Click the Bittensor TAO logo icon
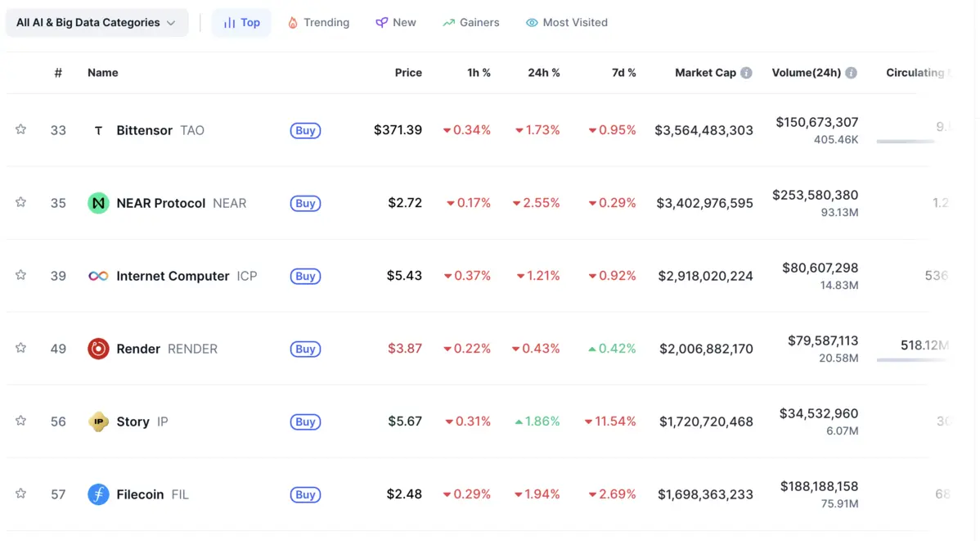The image size is (980, 541). pos(98,130)
